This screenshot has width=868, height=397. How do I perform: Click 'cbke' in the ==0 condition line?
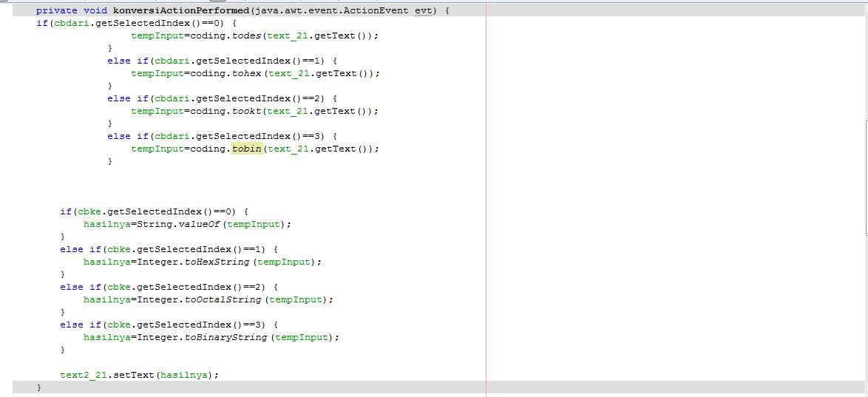pos(89,211)
